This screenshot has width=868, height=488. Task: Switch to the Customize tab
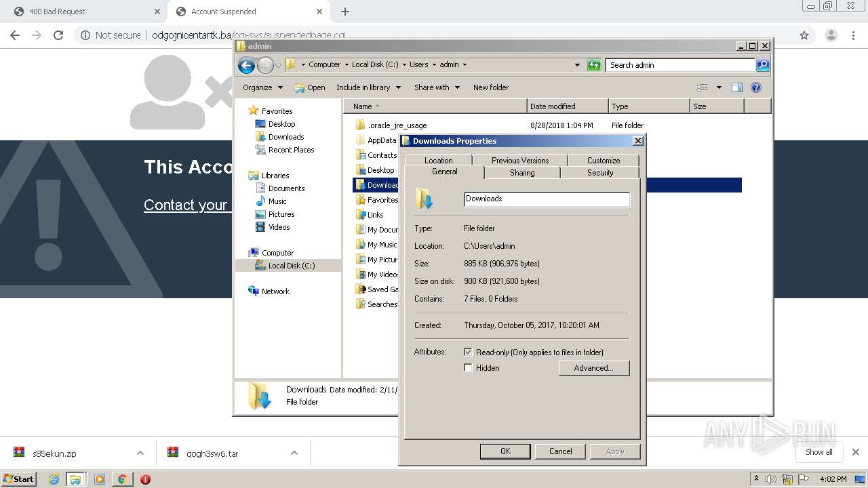pos(604,161)
